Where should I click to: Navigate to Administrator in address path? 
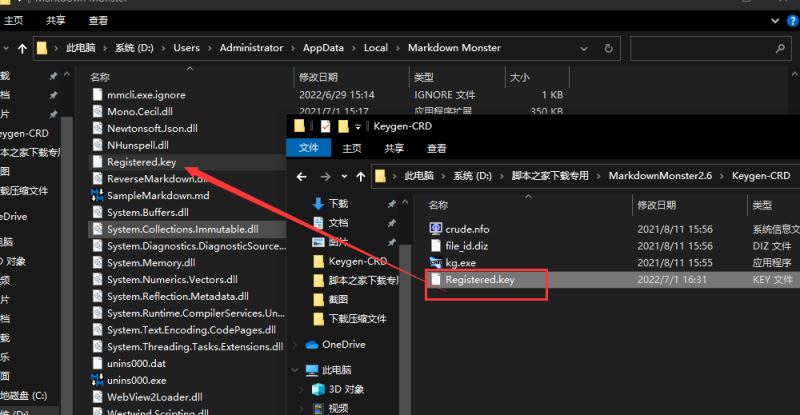point(251,48)
